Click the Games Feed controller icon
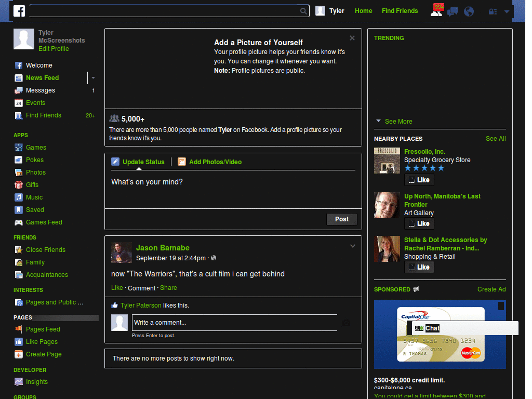 tap(19, 222)
